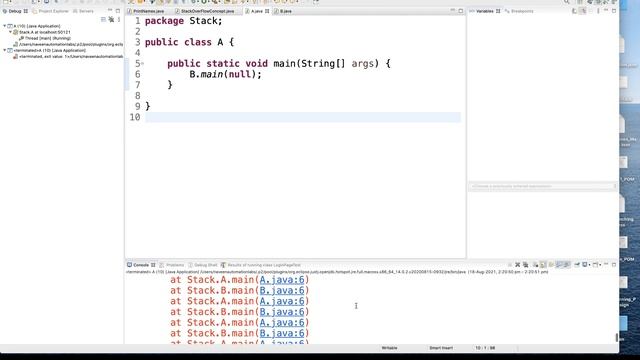Collapse the terminated A Java Application node
The image size is (640, 360).
click(x=5, y=50)
